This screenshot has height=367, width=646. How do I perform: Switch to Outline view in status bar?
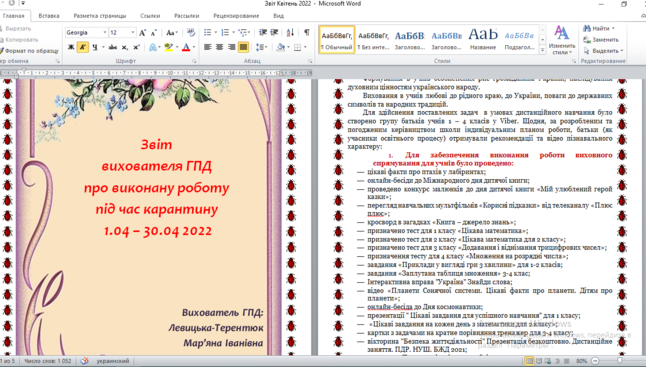(x=557, y=361)
